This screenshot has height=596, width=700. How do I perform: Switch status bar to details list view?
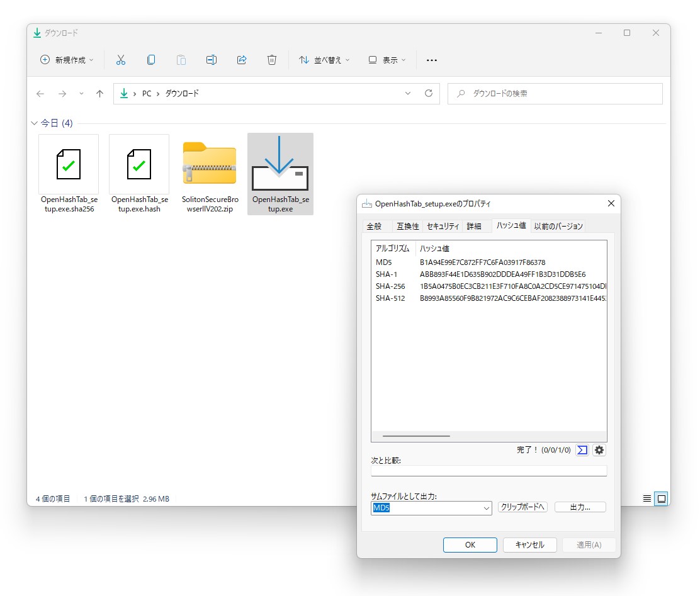click(646, 498)
